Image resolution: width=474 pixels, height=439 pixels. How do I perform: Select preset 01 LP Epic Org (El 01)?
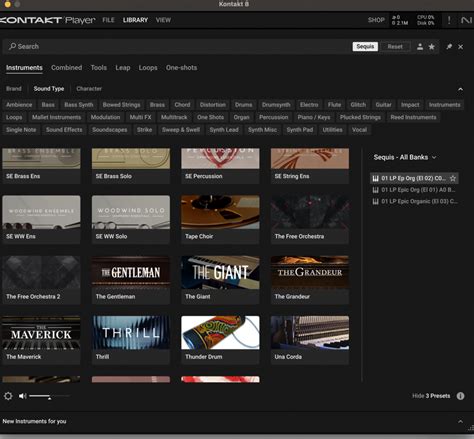pyautogui.click(x=414, y=190)
